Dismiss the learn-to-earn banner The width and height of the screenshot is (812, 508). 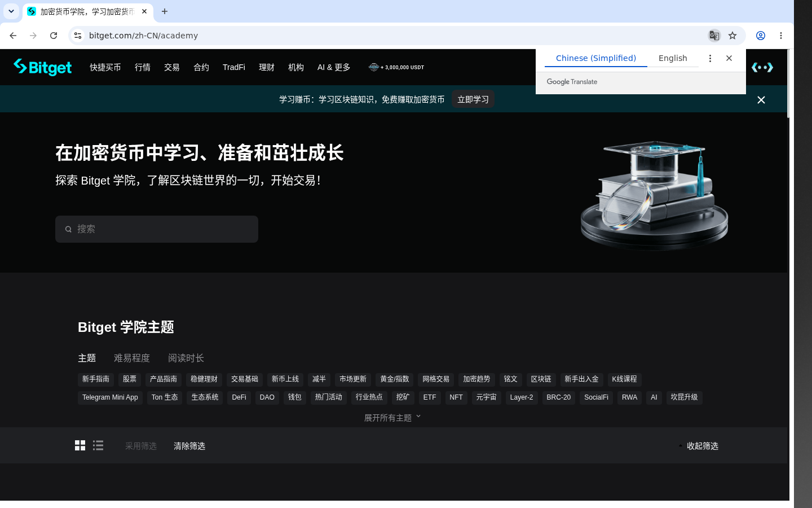pos(761,100)
